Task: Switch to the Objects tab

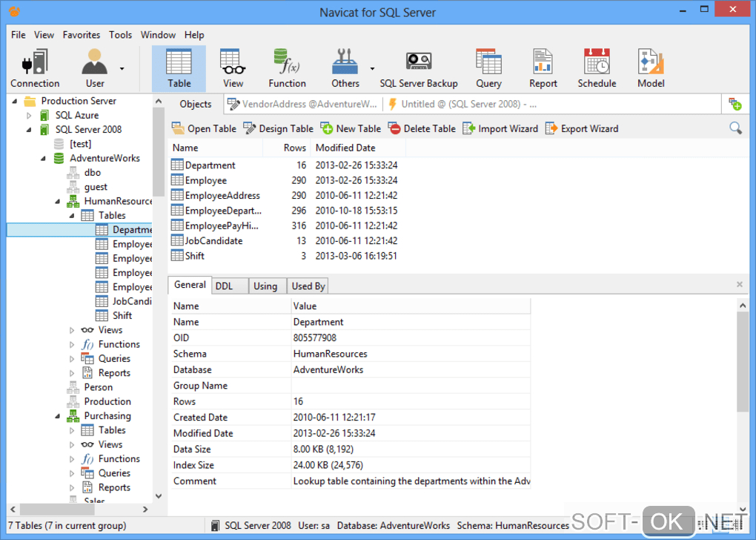Action: pos(195,105)
